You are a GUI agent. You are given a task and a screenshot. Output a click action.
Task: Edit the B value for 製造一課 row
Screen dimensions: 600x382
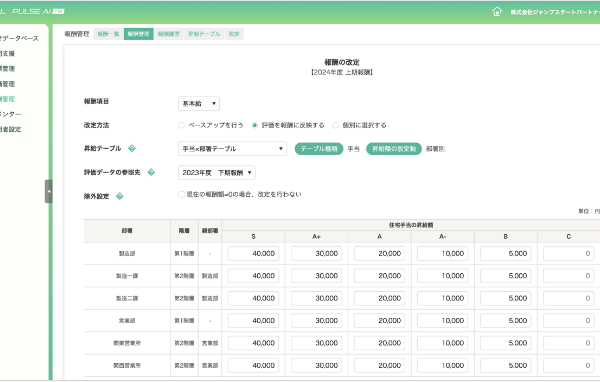[x=505, y=276]
